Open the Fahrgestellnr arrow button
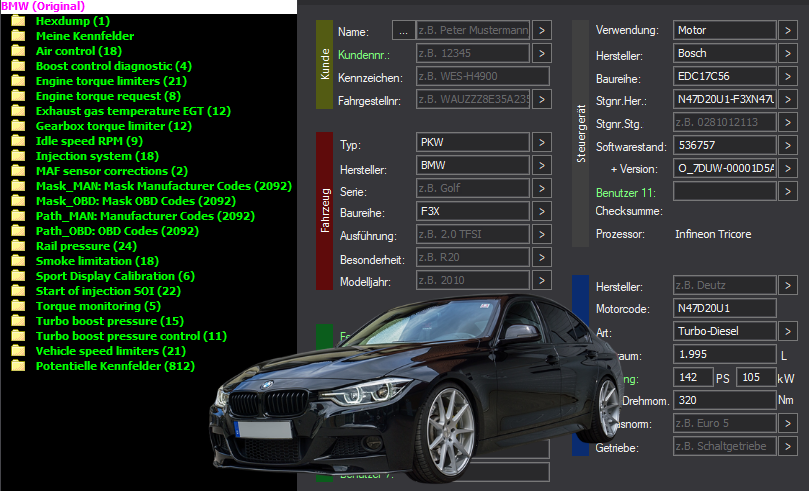 [541, 100]
